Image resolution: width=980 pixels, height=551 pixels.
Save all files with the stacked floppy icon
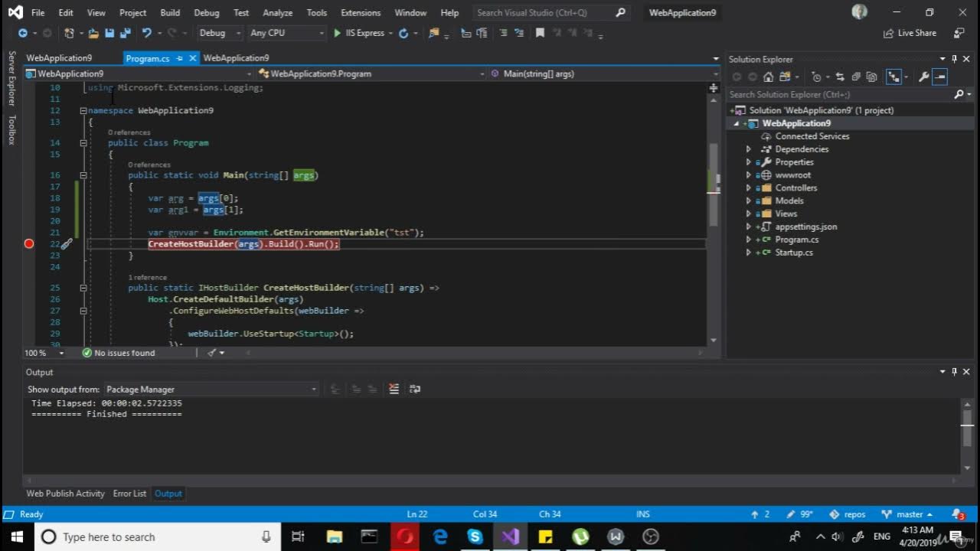(x=125, y=33)
